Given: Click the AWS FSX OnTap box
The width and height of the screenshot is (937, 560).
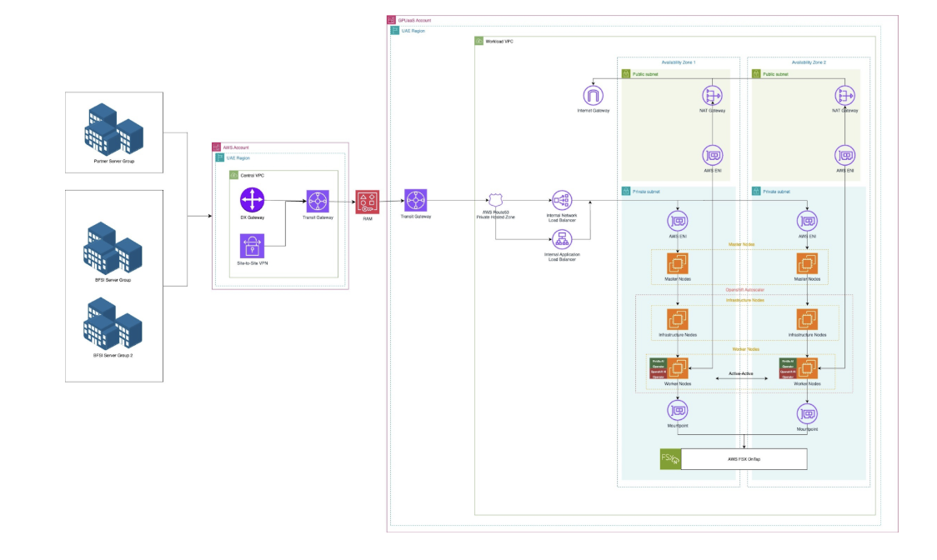Looking at the screenshot, I should [743, 457].
